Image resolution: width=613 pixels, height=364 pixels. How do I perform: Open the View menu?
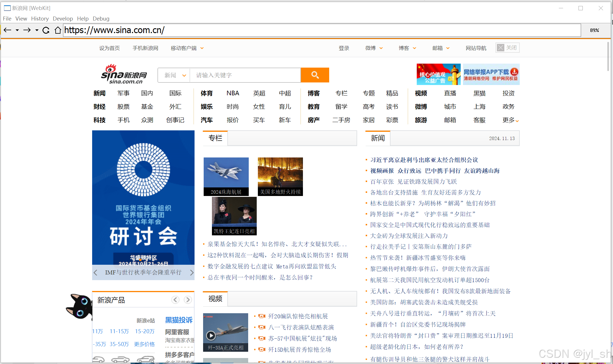pyautogui.click(x=21, y=19)
